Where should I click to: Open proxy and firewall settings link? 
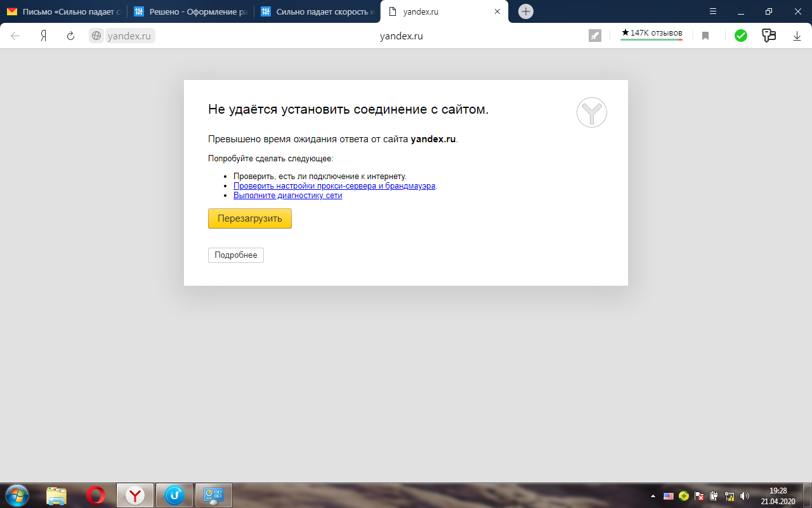[334, 186]
